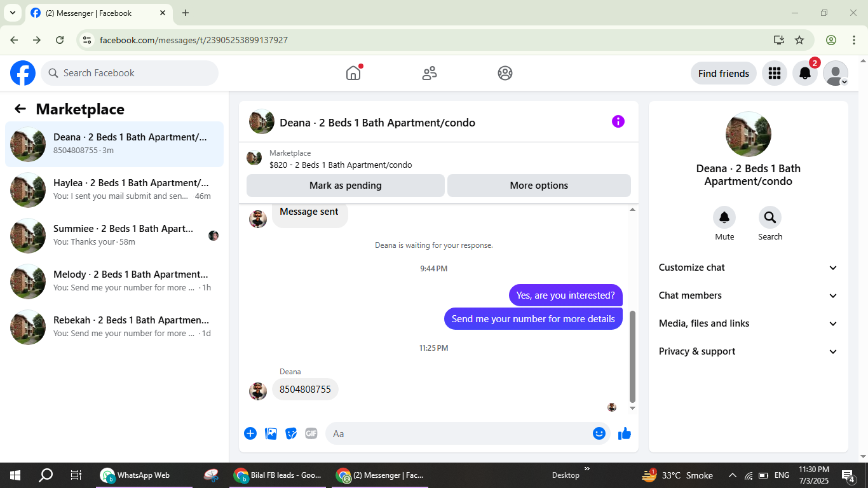Image resolution: width=868 pixels, height=488 pixels.
Task: Open Chrome three-dot menu
Action: pos(854,40)
